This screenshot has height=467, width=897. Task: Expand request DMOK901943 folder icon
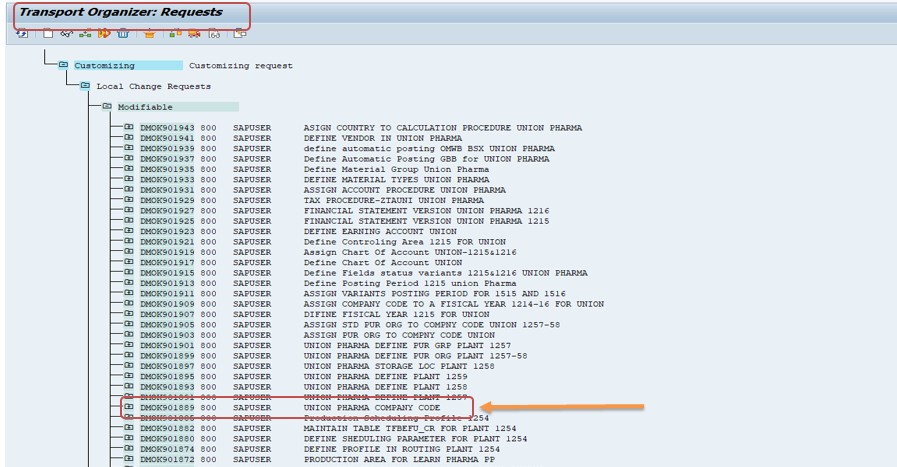129,128
